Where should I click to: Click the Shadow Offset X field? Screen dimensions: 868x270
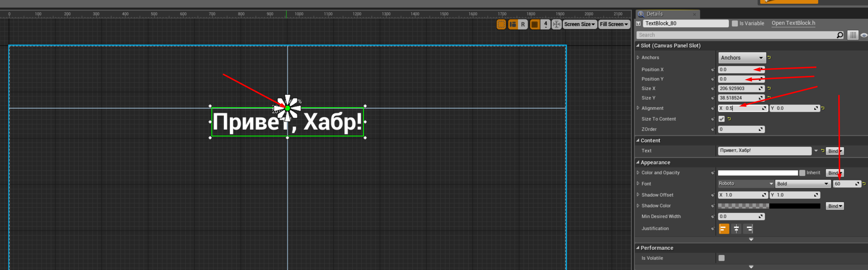pos(743,195)
